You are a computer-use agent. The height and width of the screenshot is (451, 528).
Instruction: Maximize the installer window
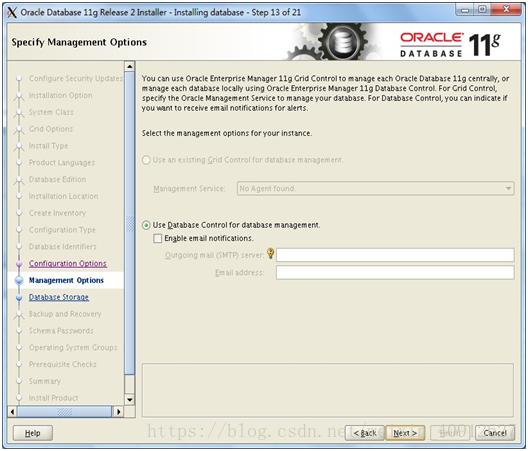click(482, 10)
